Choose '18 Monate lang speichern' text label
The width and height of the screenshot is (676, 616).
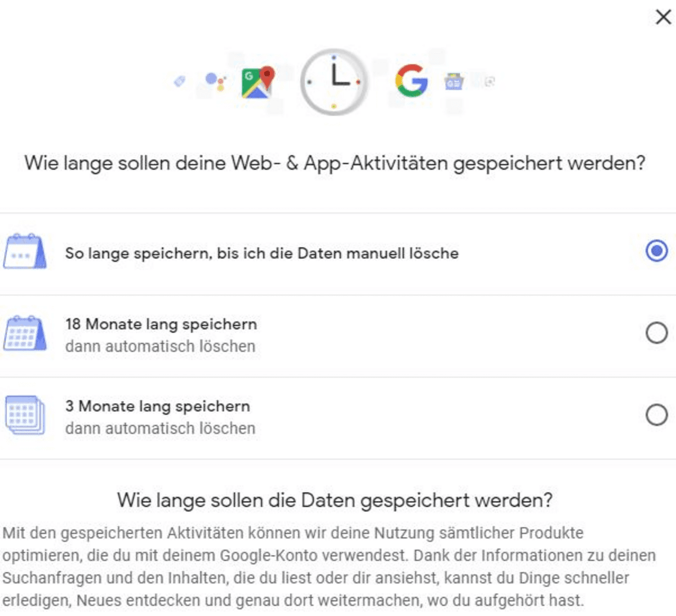click(161, 324)
